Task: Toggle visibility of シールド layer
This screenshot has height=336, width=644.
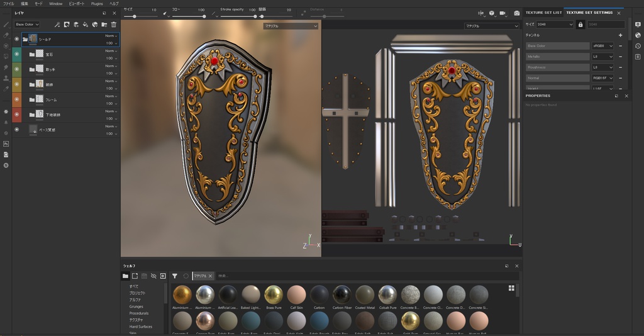Action: pyautogui.click(x=17, y=39)
